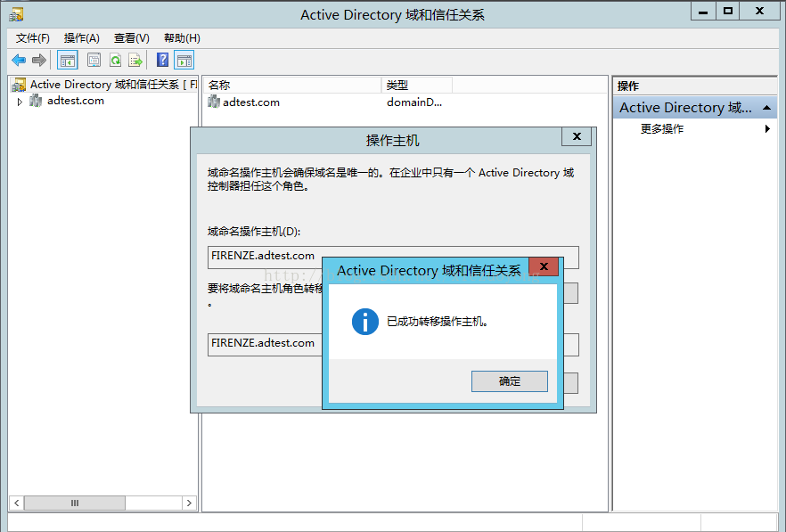Open the 查看(V) menu
The image size is (786, 532).
(131, 38)
